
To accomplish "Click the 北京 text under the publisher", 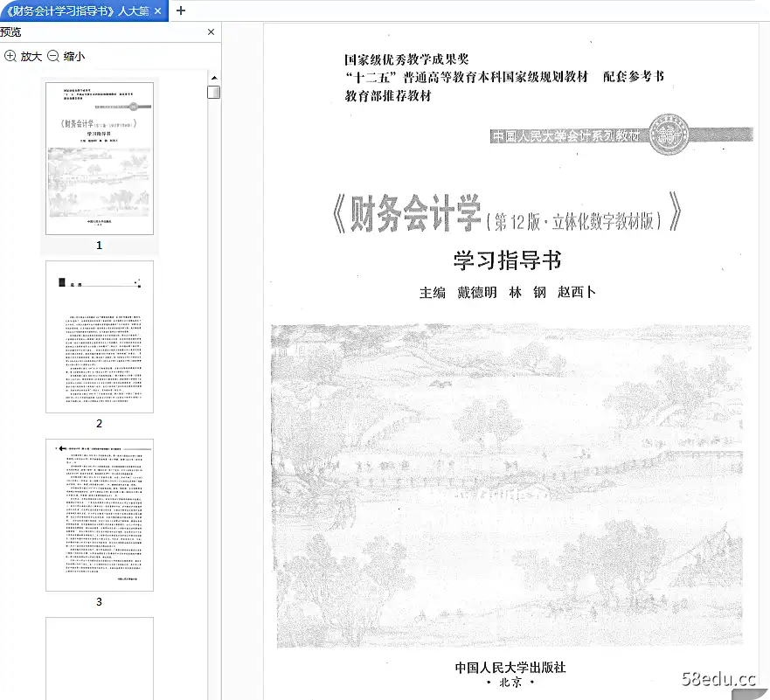I will (x=510, y=683).
